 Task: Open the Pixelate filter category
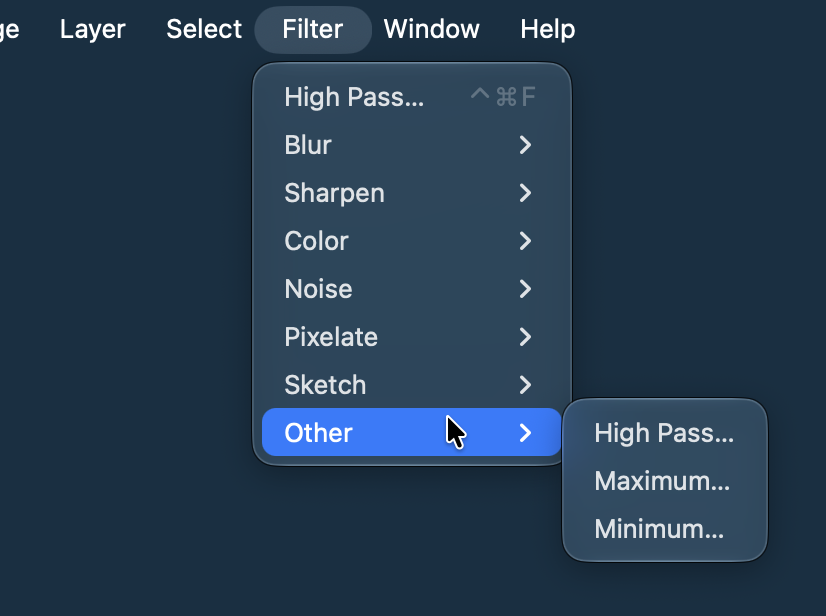click(411, 337)
